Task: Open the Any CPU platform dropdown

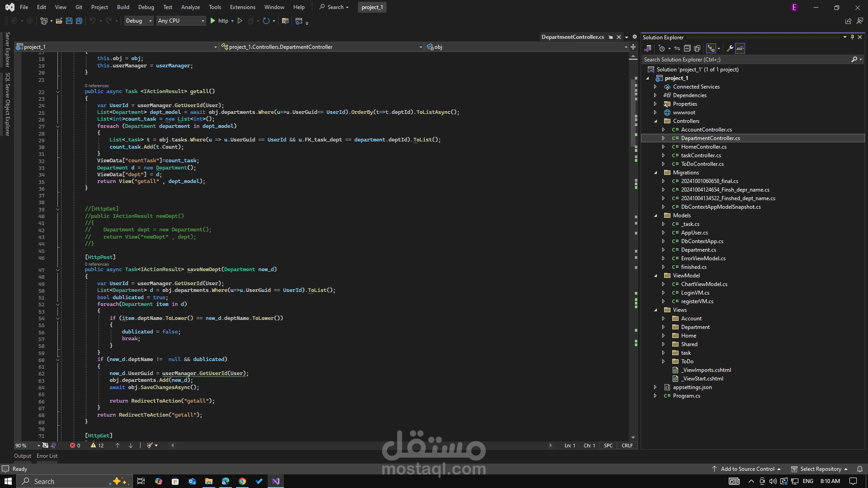Action: click(181, 21)
